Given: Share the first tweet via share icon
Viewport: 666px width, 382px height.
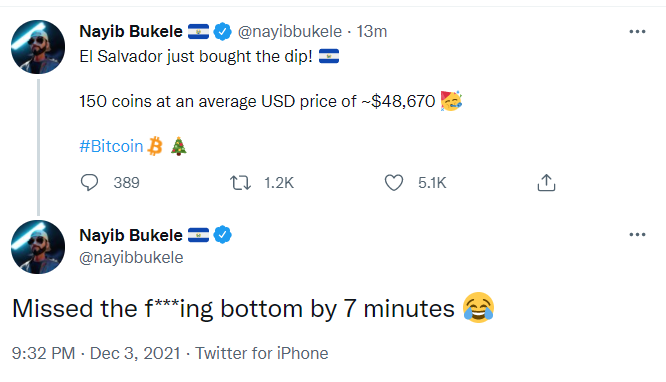Looking at the screenshot, I should pos(546,183).
